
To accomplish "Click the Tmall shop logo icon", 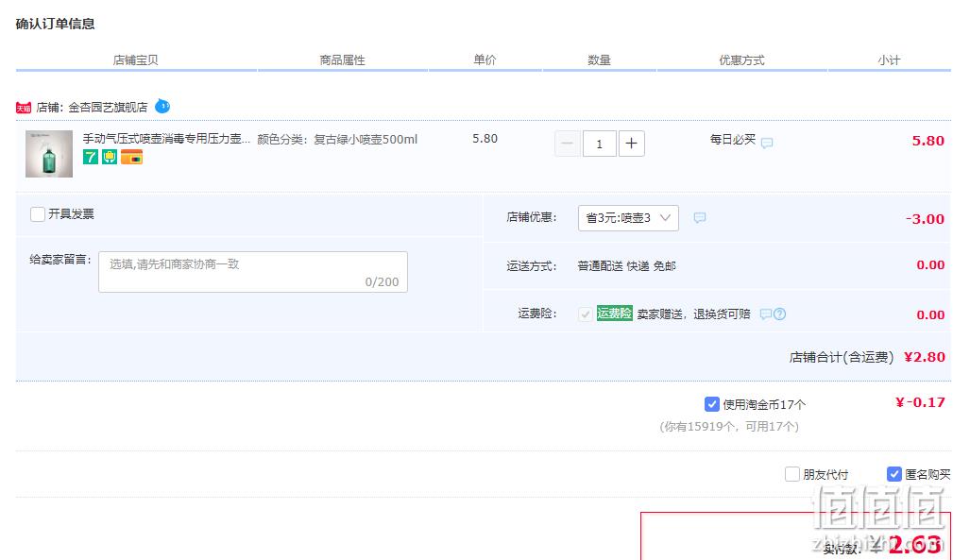I will tap(23, 108).
